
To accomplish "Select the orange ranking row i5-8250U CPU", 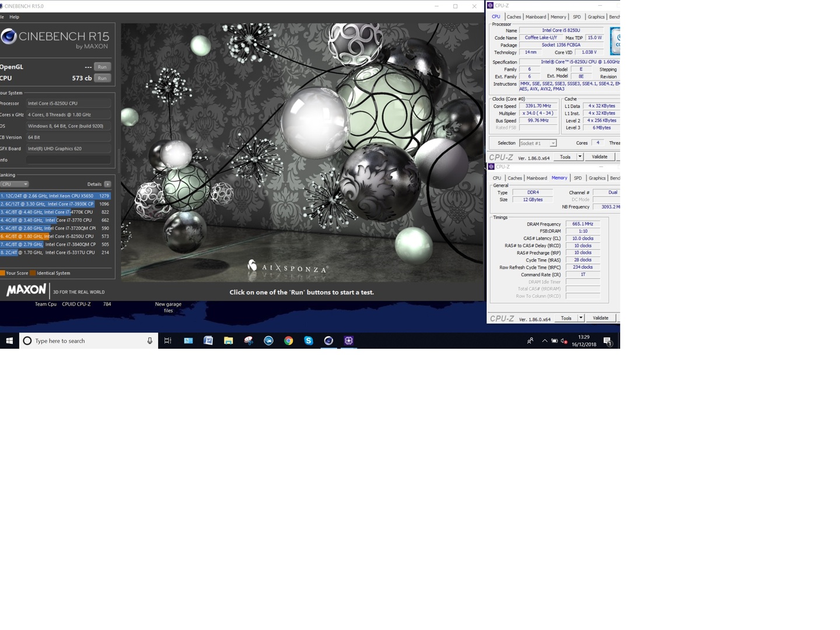I will coord(55,237).
